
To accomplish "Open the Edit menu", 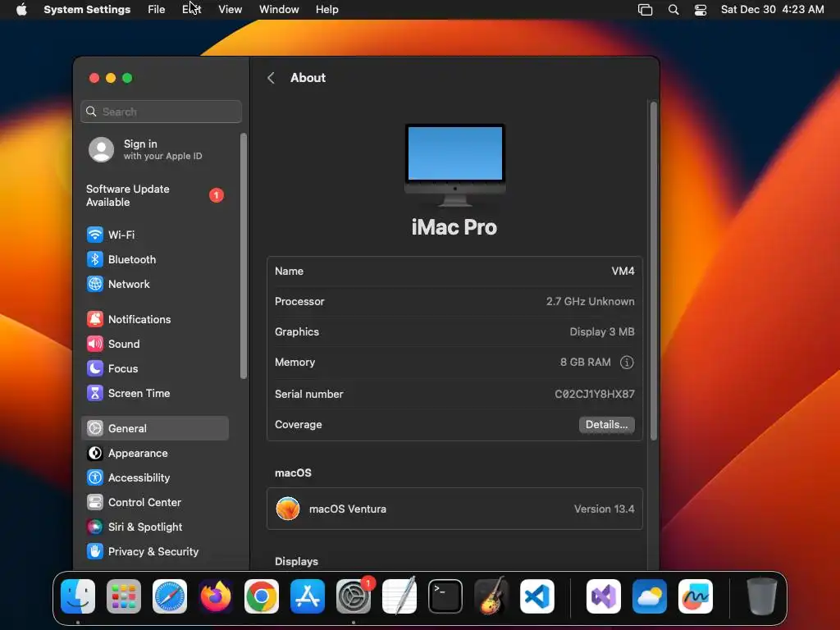I will (x=192, y=10).
